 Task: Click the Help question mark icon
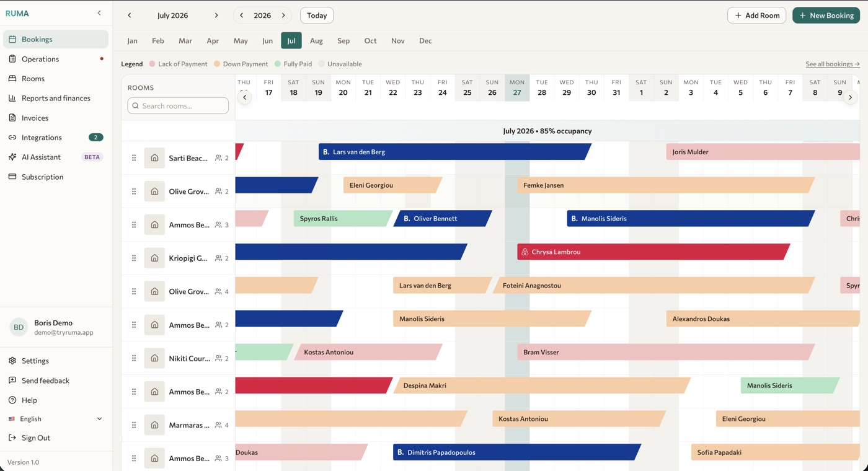coord(12,400)
